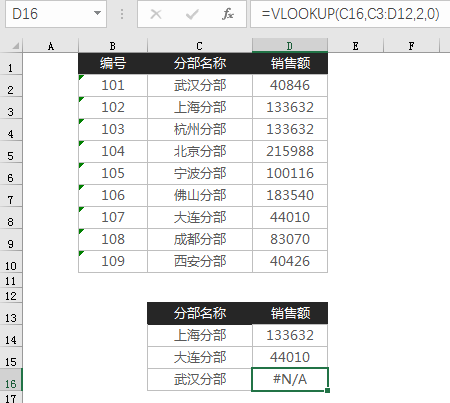Open the Insert Function fx icon
This screenshot has width=450, height=403.
228,14
